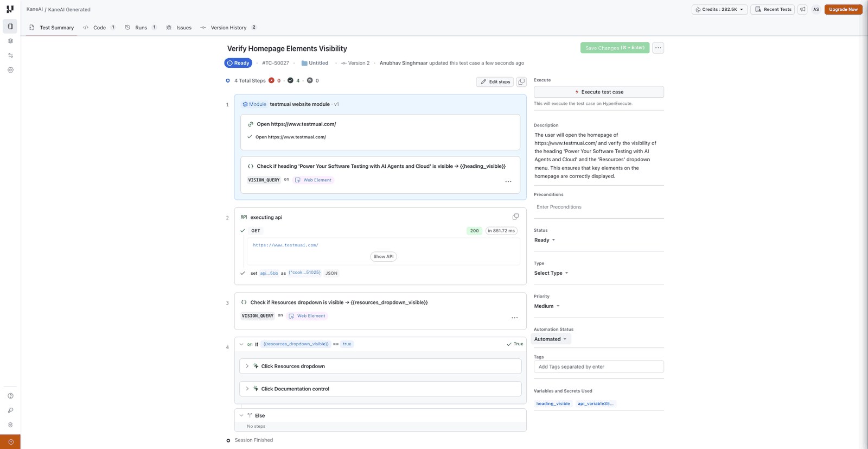Click the red failed steps count icon
Image resolution: width=868 pixels, height=449 pixels.
(x=271, y=80)
